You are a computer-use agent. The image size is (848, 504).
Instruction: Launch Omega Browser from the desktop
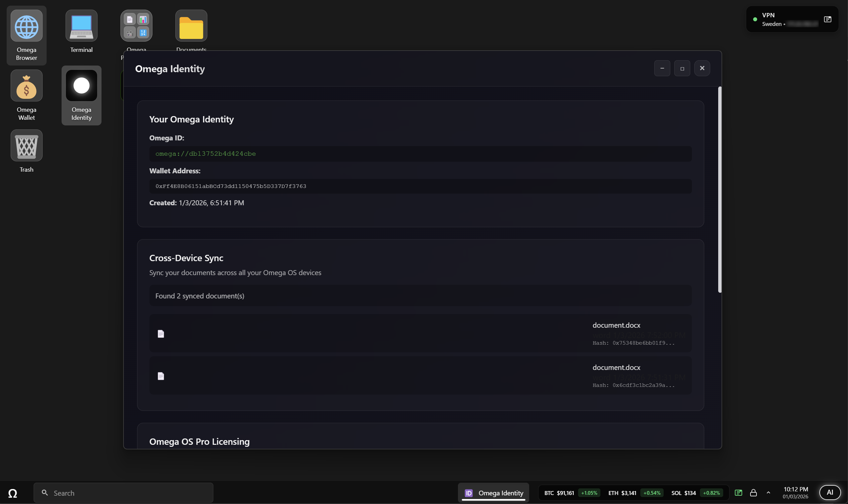(x=27, y=27)
